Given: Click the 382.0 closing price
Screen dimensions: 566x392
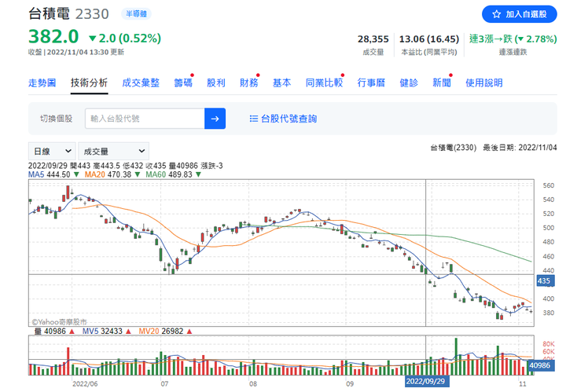Looking at the screenshot, I should tap(53, 37).
